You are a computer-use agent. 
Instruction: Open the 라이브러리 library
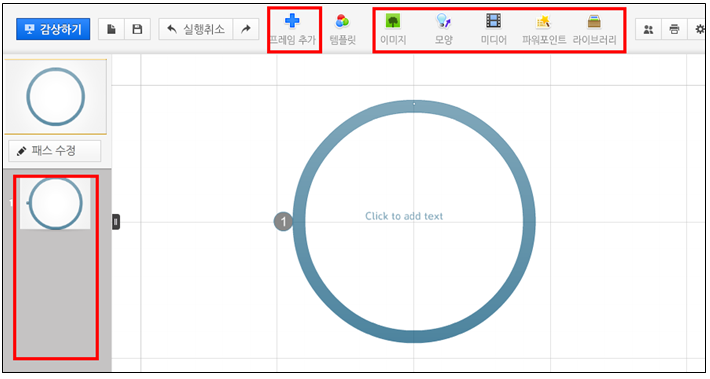tap(594, 30)
